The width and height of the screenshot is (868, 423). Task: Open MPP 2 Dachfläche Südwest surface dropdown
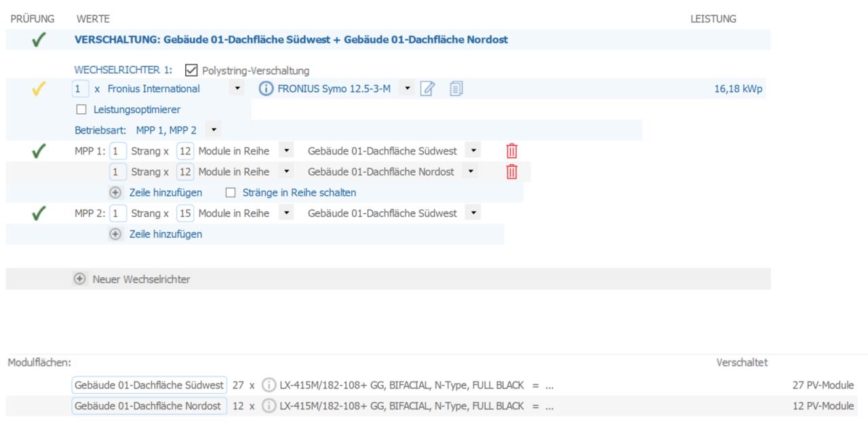coord(473,214)
